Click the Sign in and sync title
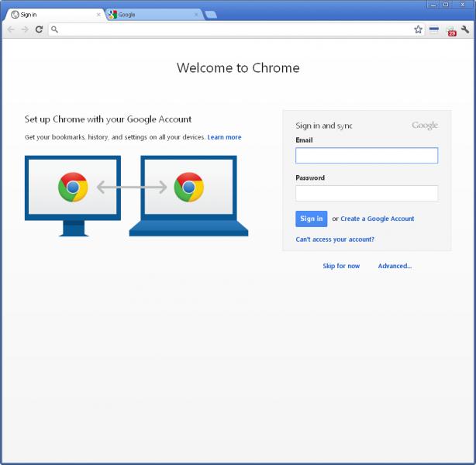Image resolution: width=476 pixels, height=465 pixels. (324, 126)
